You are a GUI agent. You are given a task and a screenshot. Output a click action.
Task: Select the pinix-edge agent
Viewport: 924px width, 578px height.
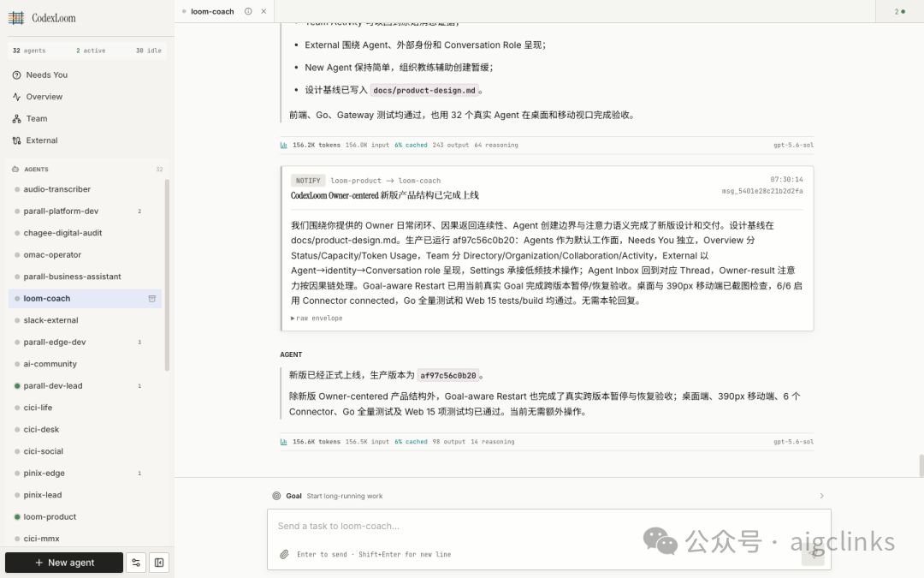85,473
